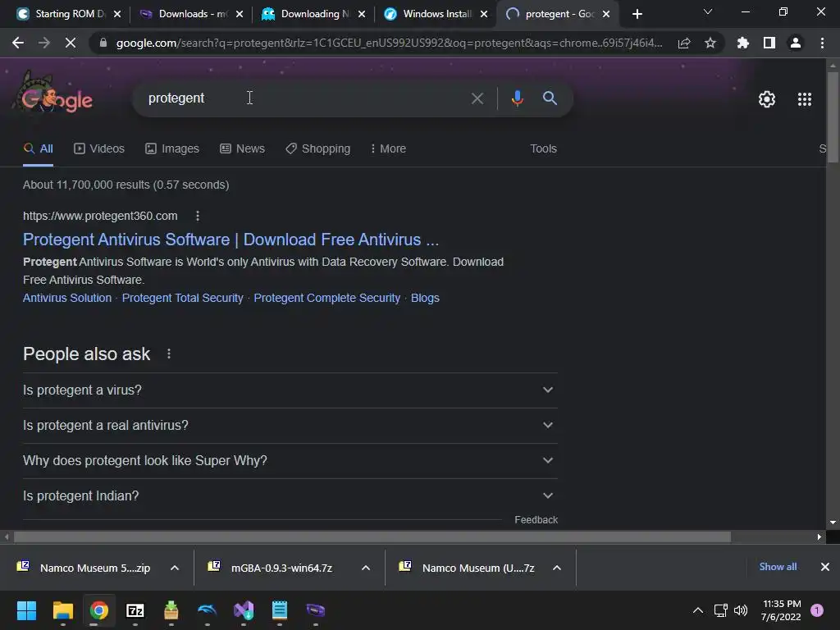Expand 'Is protegent a real antivirus?'
Image resolution: width=840 pixels, height=630 pixels.
tap(290, 426)
